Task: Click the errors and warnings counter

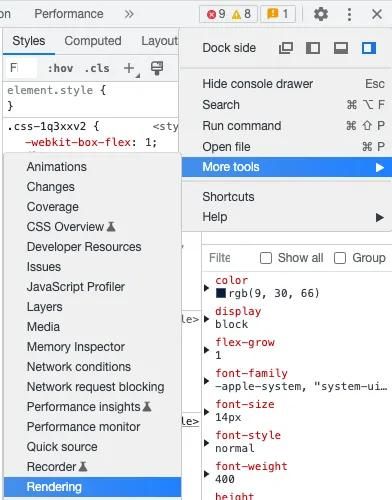Action: click(x=228, y=14)
